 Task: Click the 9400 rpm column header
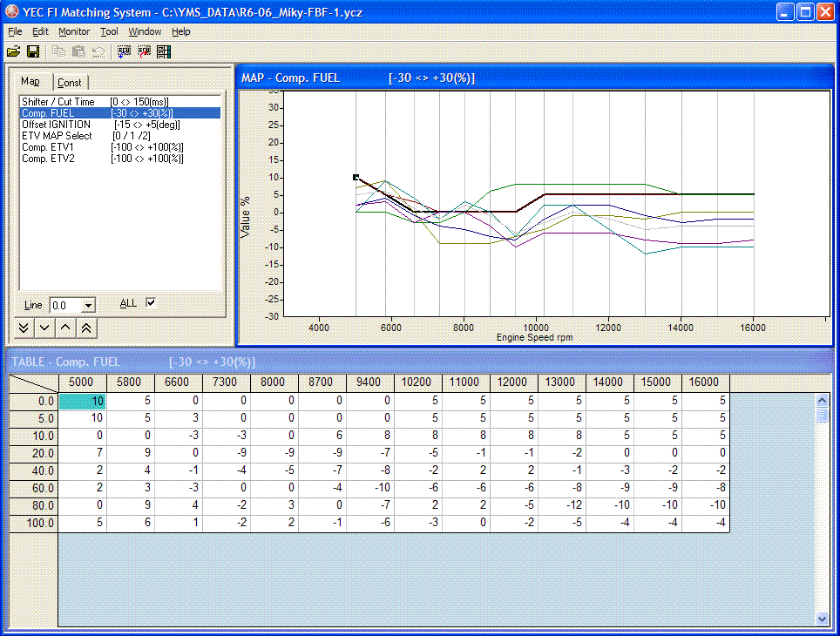(x=369, y=382)
